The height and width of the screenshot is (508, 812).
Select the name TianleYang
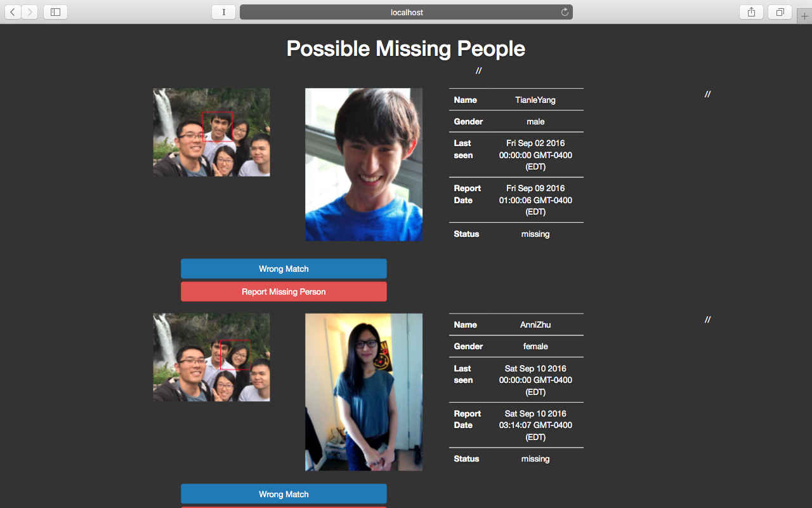[x=535, y=100]
